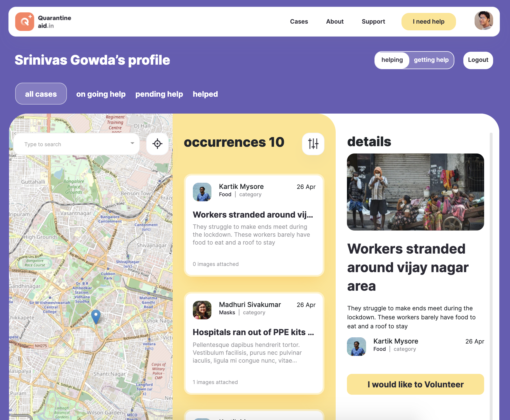Select the on going help tab

[x=101, y=94]
